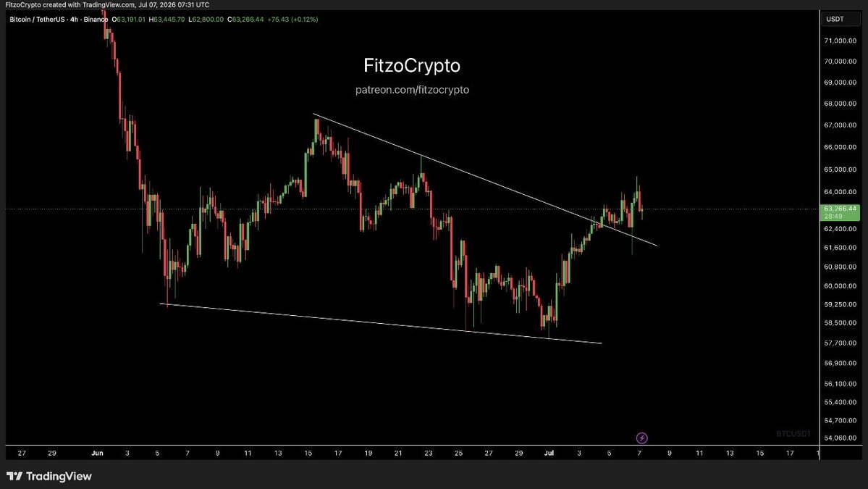Click the +75.43 (+0.12%) change value

point(293,20)
